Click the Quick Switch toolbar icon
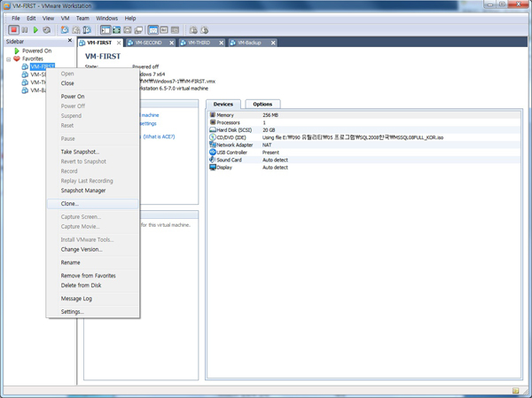The width and height of the screenshot is (532, 398). click(127, 30)
